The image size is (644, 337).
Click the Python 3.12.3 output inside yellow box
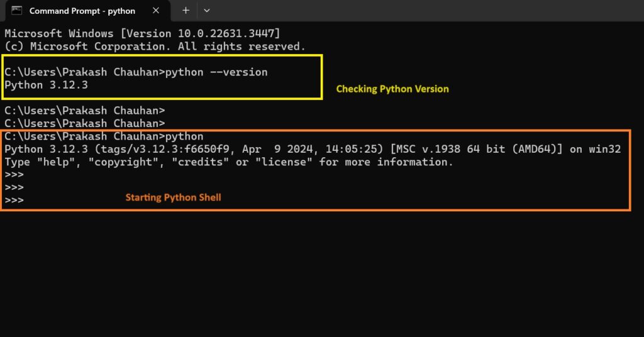pyautogui.click(x=46, y=85)
